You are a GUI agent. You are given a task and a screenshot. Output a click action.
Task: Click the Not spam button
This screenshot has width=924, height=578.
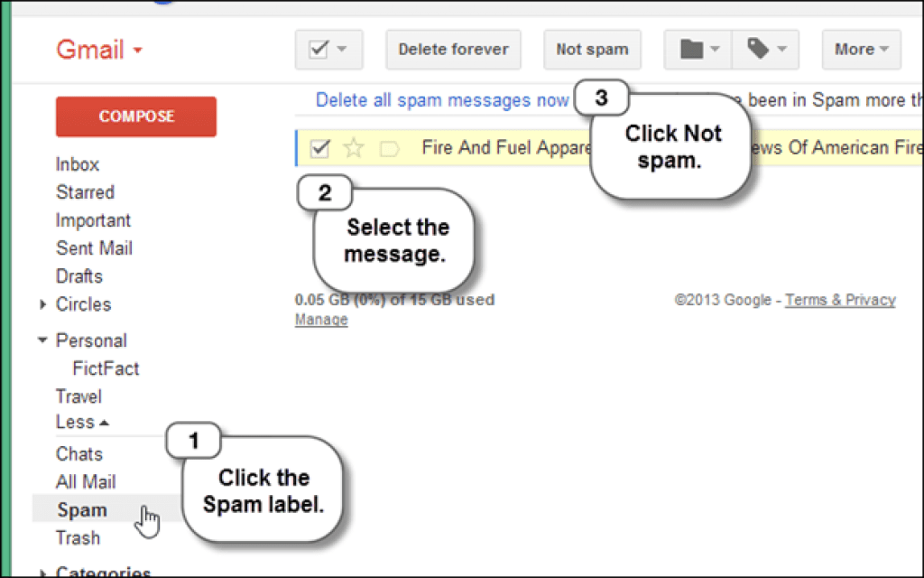click(592, 50)
